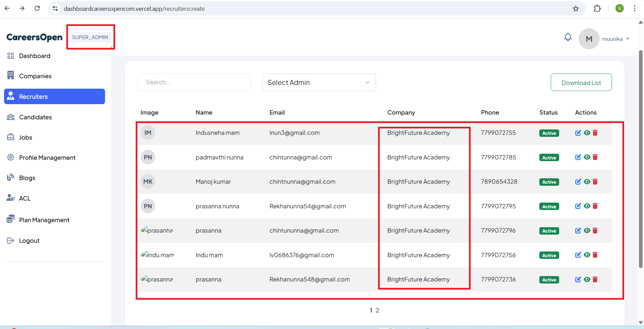Screen dimensions: 644x329
Task: Reload the page in the browser
Action: [37, 8]
